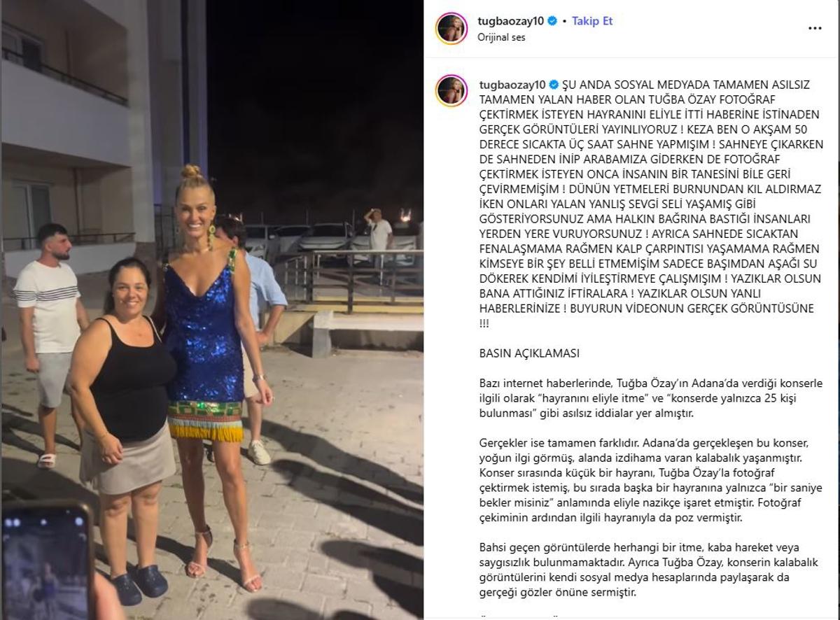Screen dimensions: 840x620
Task: Open the three-dot more options menu
Action: pyautogui.click(x=815, y=29)
